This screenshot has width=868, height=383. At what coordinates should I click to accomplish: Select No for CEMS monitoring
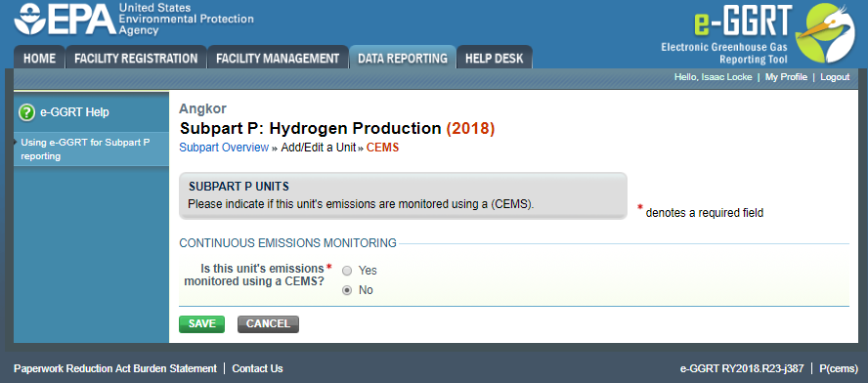[347, 290]
